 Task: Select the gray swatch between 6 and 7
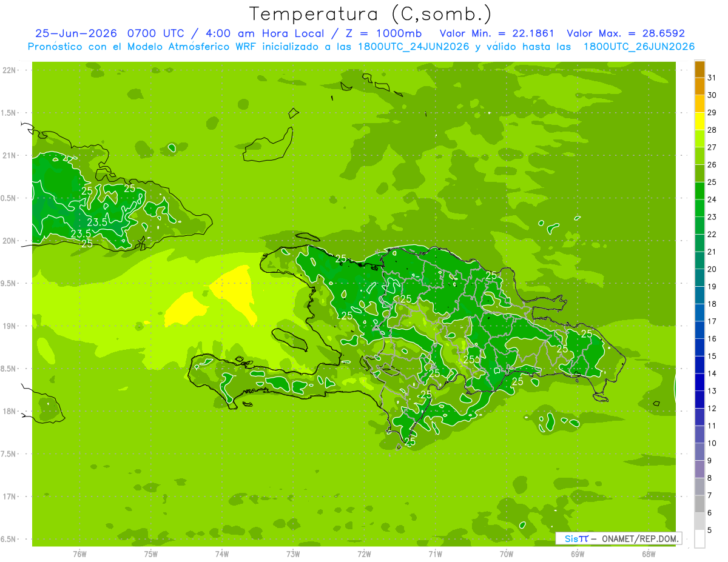coord(699,504)
